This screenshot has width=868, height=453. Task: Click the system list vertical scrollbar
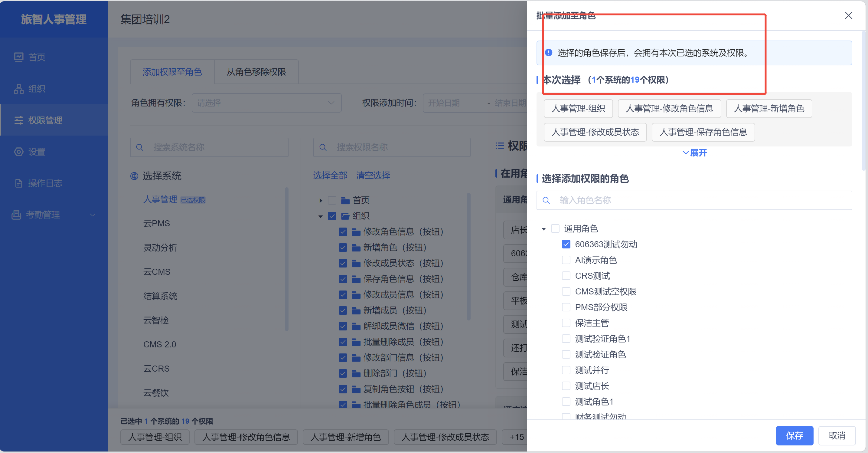286,260
